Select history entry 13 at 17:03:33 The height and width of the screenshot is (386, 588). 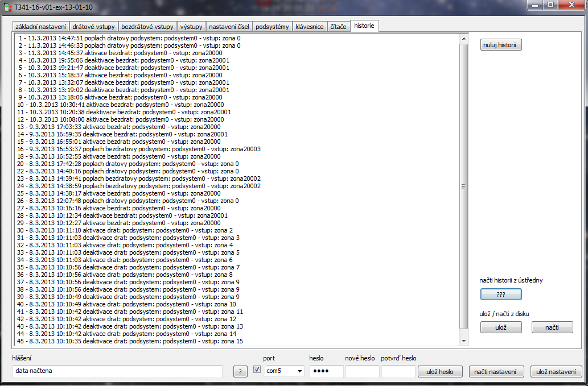[119, 127]
